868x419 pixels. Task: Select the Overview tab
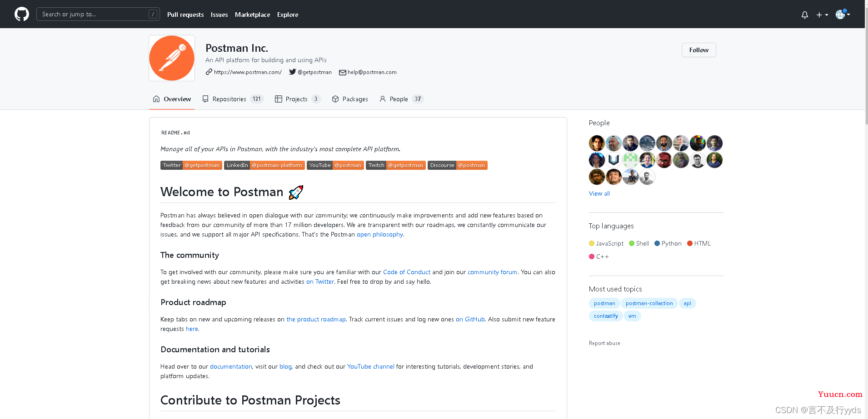coord(172,99)
